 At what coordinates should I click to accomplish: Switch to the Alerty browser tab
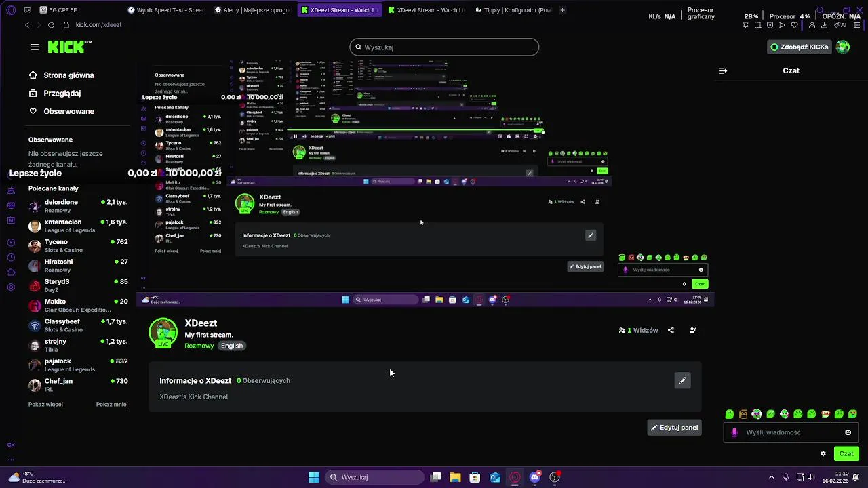253,10
